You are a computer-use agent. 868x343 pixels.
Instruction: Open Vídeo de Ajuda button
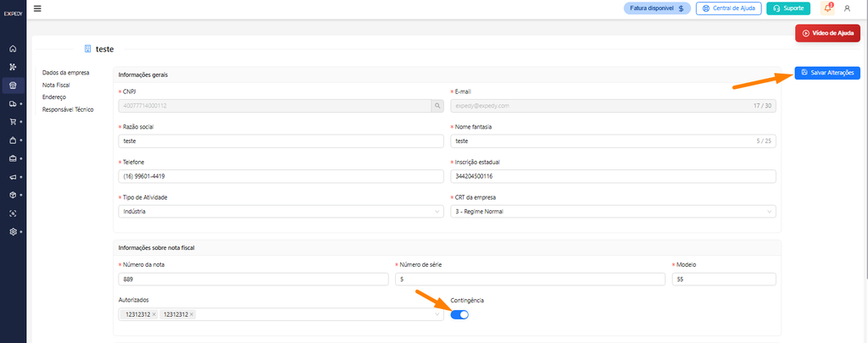point(827,33)
